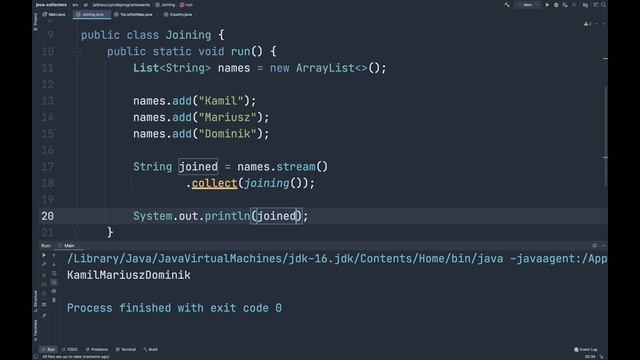The image size is (640, 360).
Task: Click the Debug bug icon in toolbar
Action: click(556, 5)
